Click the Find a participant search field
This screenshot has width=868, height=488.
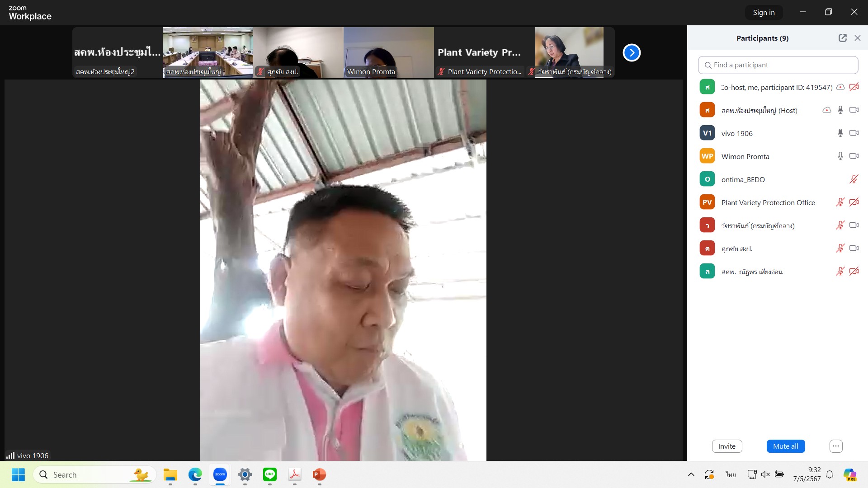[x=778, y=65]
